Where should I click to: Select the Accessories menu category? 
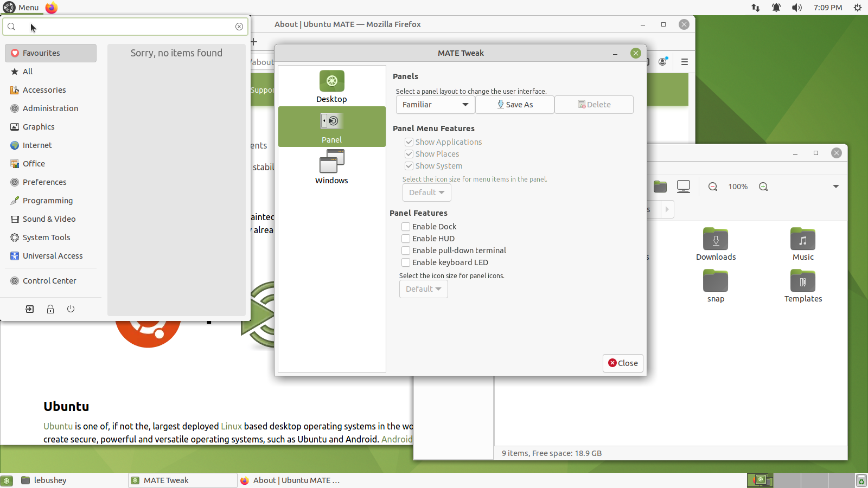44,90
